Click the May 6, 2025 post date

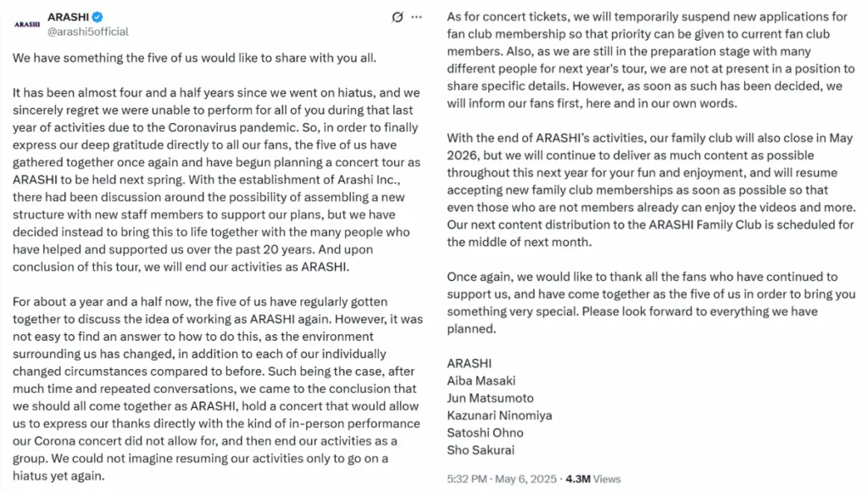(x=526, y=478)
